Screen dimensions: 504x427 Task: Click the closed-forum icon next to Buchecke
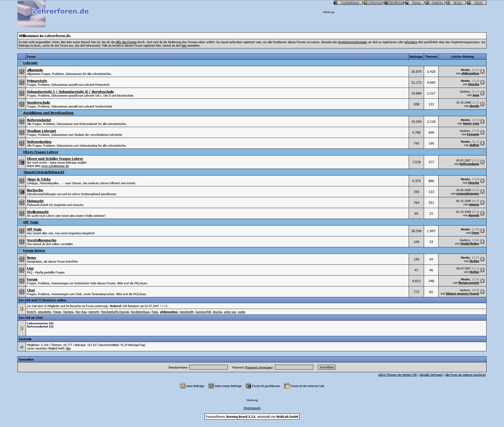(x=22, y=192)
